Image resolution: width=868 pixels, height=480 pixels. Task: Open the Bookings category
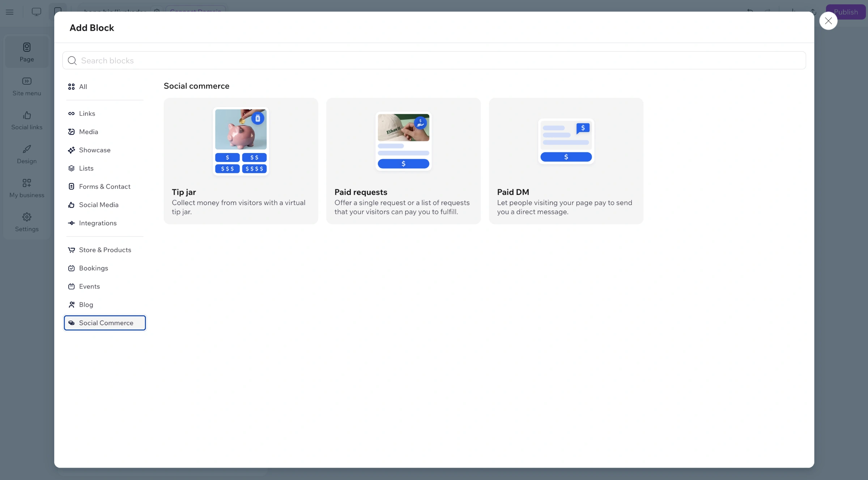[x=105, y=268]
